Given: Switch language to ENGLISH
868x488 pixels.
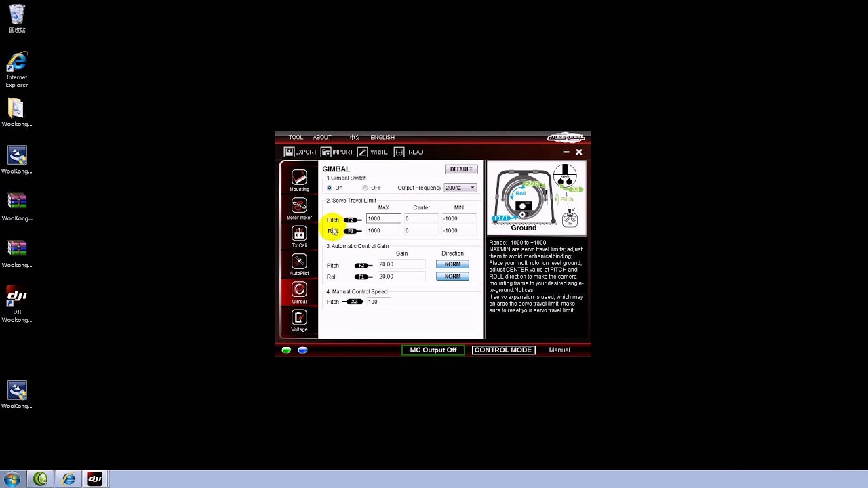Looking at the screenshot, I should (382, 137).
